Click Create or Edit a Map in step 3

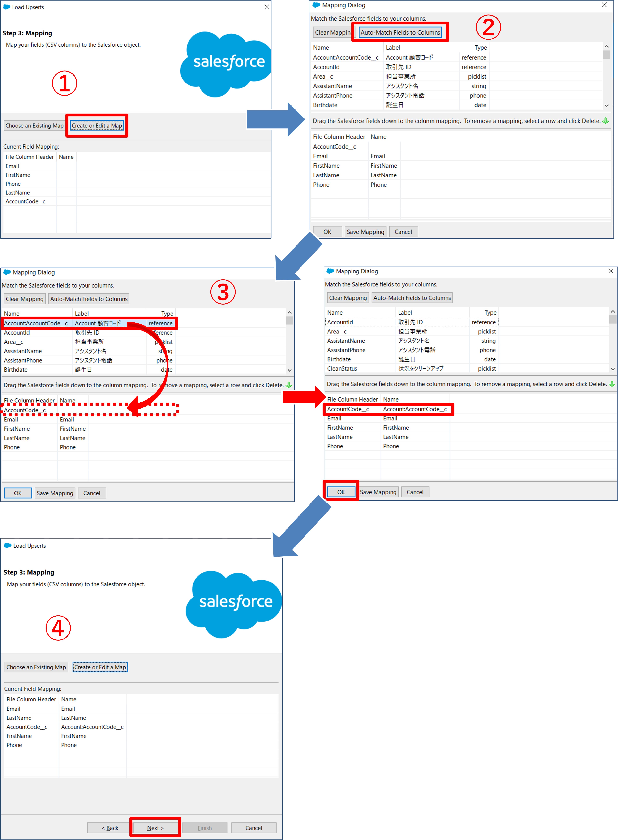click(97, 125)
